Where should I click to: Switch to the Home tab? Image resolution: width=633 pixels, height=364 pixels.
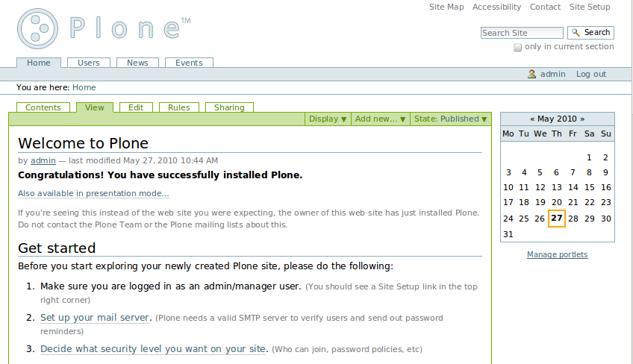[39, 63]
